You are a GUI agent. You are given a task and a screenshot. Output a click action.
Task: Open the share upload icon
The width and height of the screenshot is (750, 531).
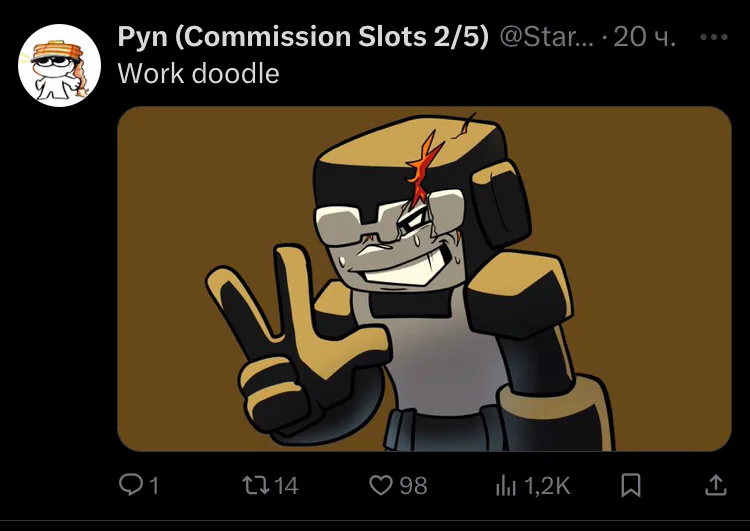(716, 485)
